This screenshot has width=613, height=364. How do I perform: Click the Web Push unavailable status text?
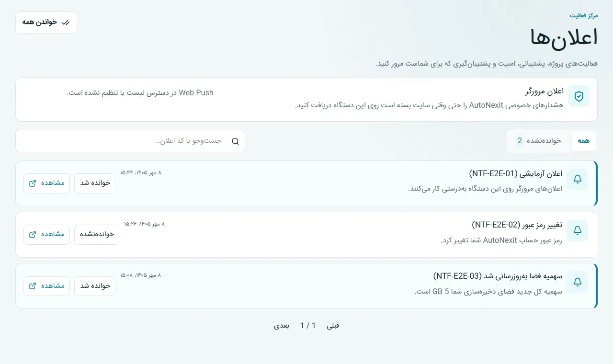pos(140,92)
